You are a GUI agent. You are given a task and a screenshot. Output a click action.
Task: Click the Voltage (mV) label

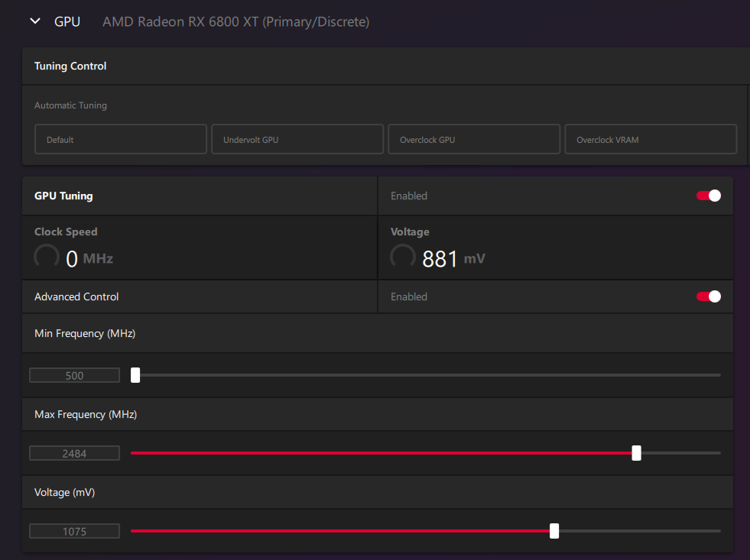64,492
